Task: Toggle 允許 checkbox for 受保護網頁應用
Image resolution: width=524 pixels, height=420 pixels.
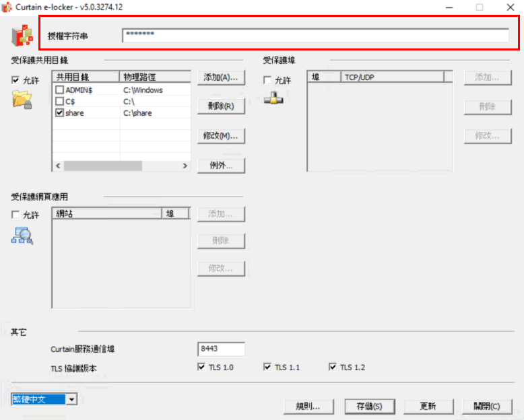Action: tap(15, 215)
